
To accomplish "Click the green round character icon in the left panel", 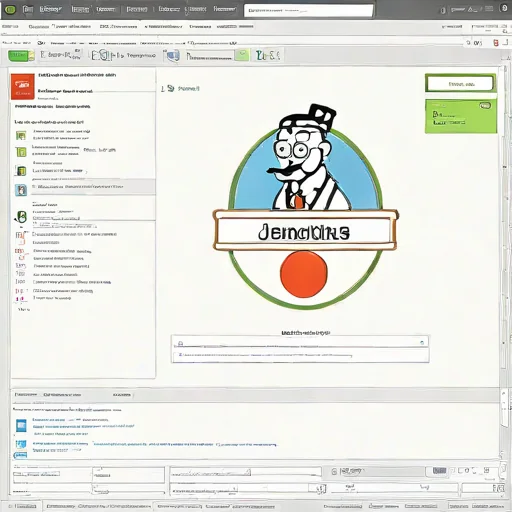I will (21, 217).
